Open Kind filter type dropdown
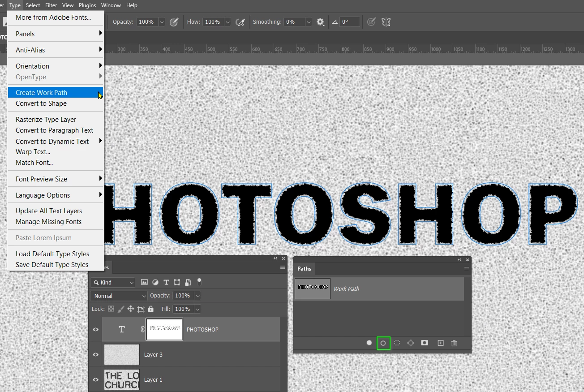The image size is (584, 392). (x=112, y=283)
